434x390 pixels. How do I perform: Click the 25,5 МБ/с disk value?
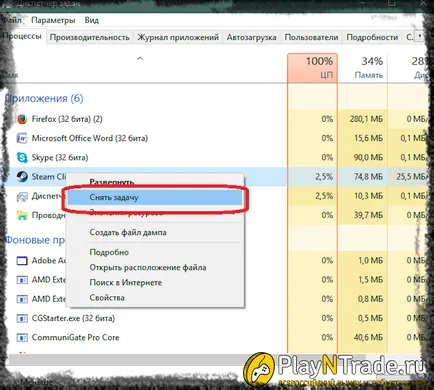412,177
